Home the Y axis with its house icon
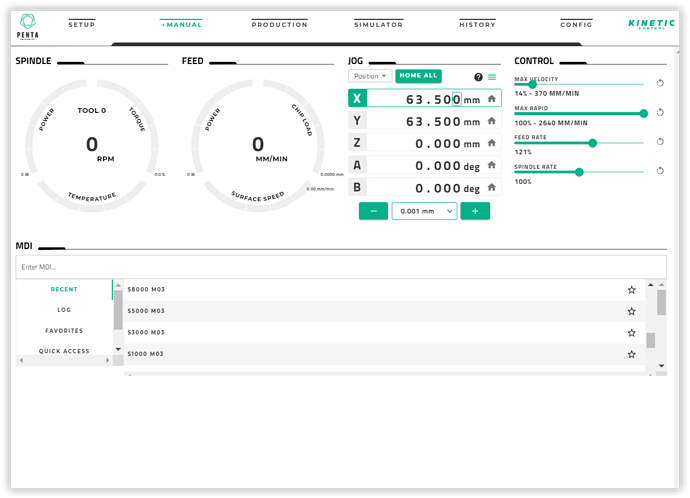Screen dimensions: 690x498 [x=492, y=121]
